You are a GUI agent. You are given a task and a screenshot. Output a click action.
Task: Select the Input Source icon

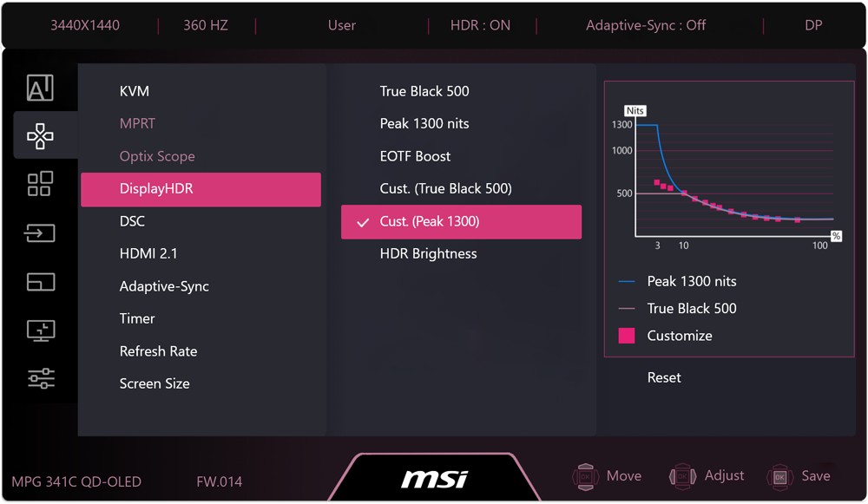(41, 232)
